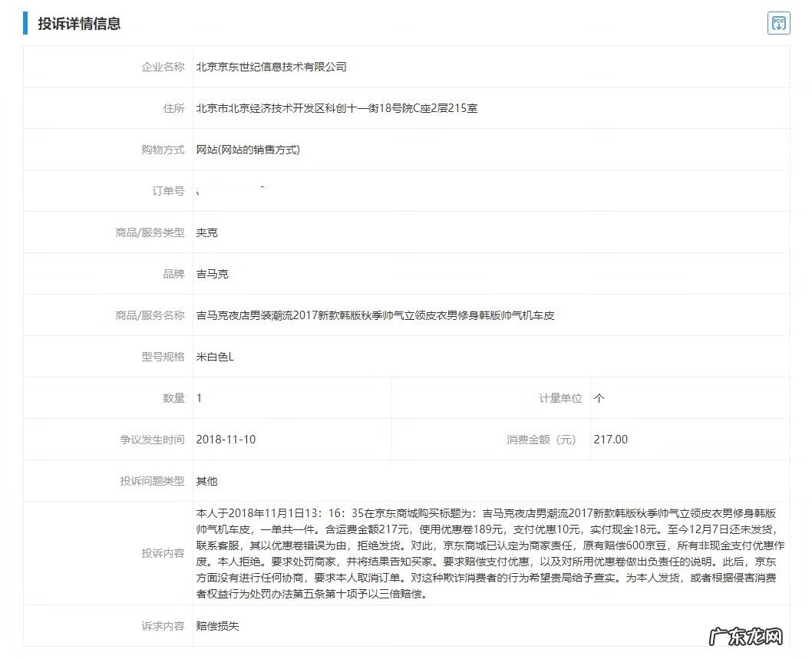Click the dispute date 2018-11-10
This screenshot has height=659, width=812.
pyautogui.click(x=226, y=440)
